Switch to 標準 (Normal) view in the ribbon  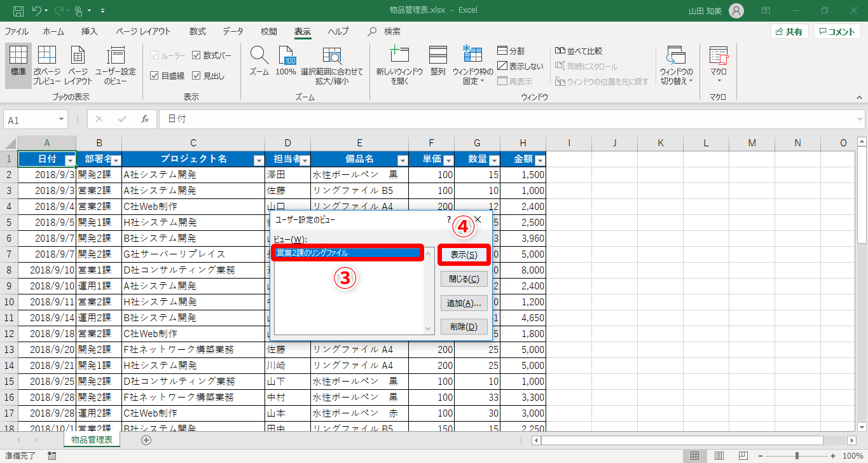pyautogui.click(x=18, y=66)
